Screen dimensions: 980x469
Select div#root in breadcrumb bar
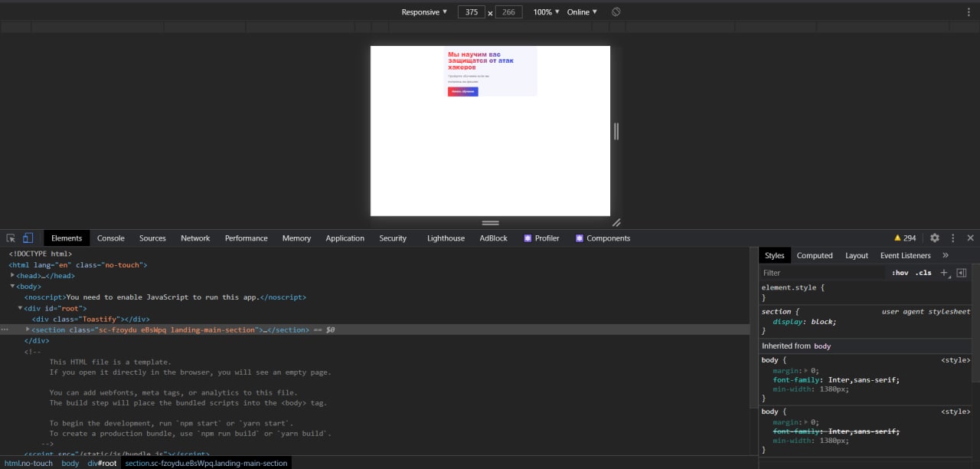click(x=102, y=463)
